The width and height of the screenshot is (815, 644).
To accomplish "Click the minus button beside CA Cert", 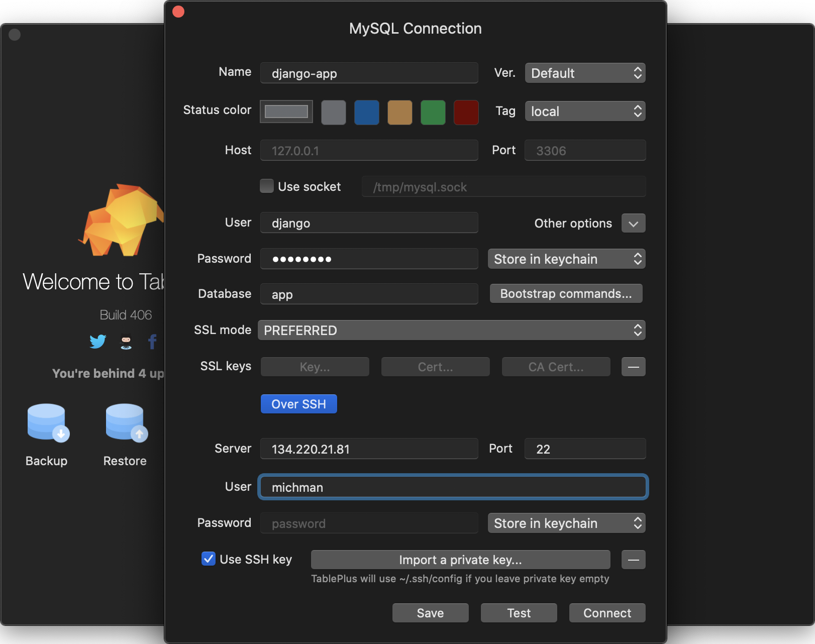I will point(633,367).
